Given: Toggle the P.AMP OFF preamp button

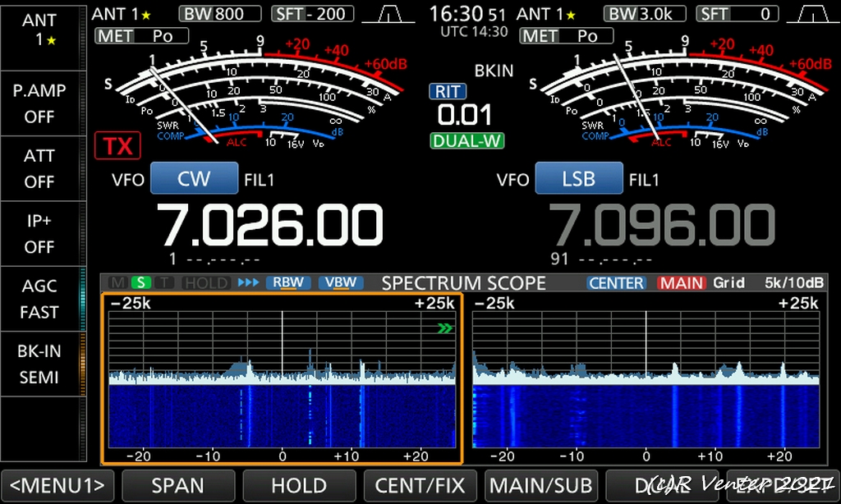Looking at the screenshot, I should [43, 103].
